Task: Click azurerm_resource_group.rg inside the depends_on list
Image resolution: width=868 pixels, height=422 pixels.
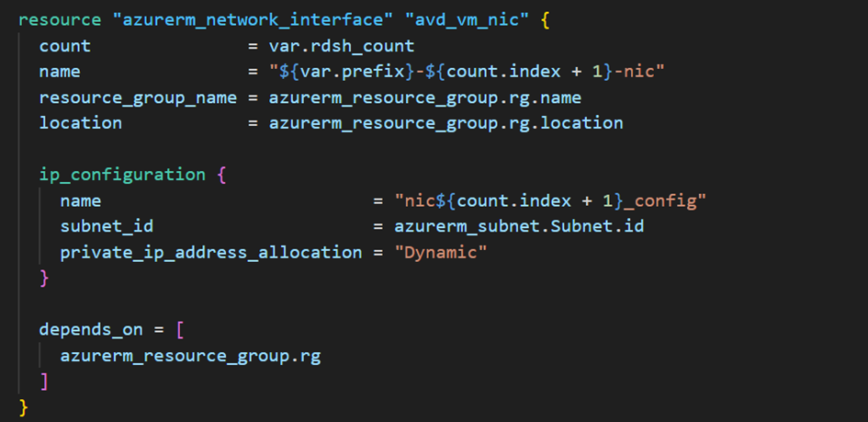Action: point(190,355)
